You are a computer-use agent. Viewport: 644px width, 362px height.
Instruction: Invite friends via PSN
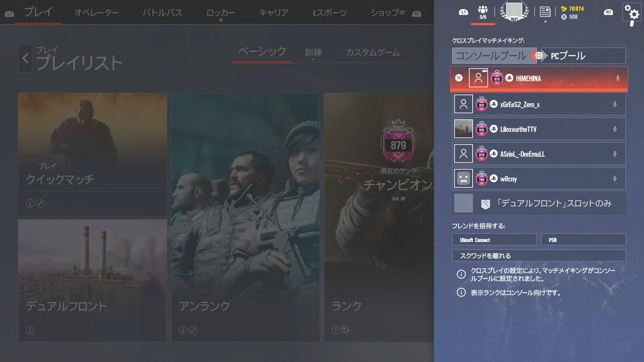tap(583, 240)
